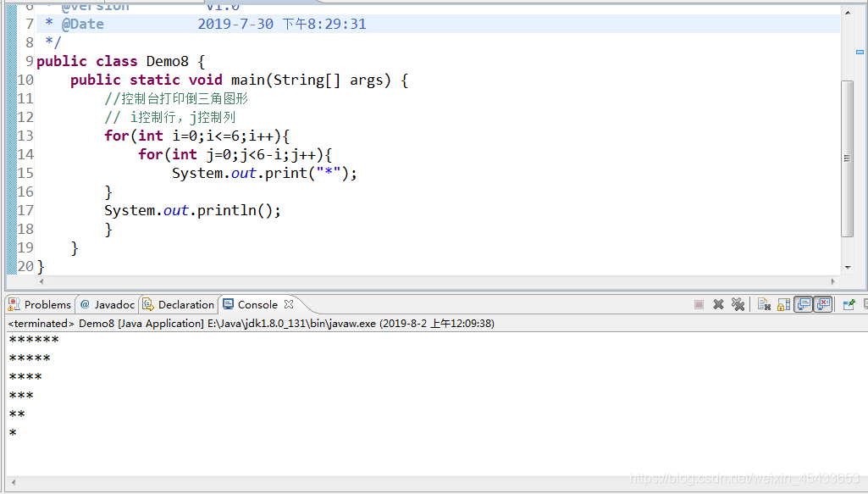The width and height of the screenshot is (868, 494).
Task: Click the print("*") statement on line 15
Action: [264, 174]
